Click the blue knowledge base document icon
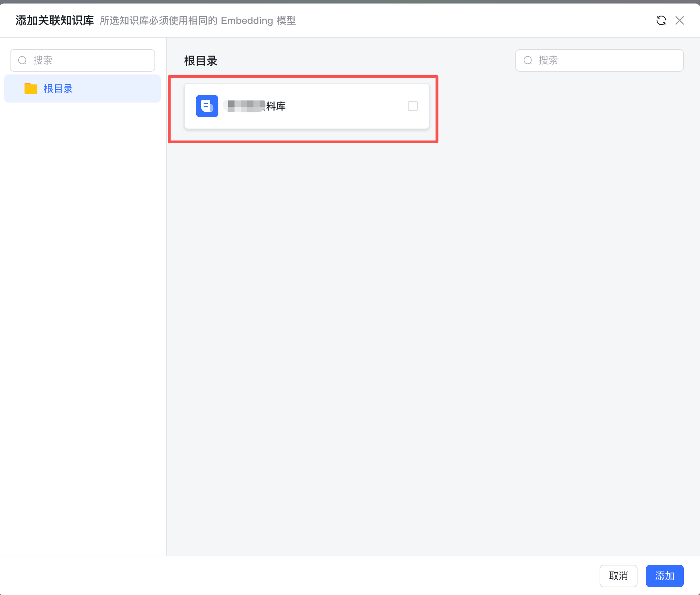This screenshot has width=700, height=595. click(x=207, y=106)
